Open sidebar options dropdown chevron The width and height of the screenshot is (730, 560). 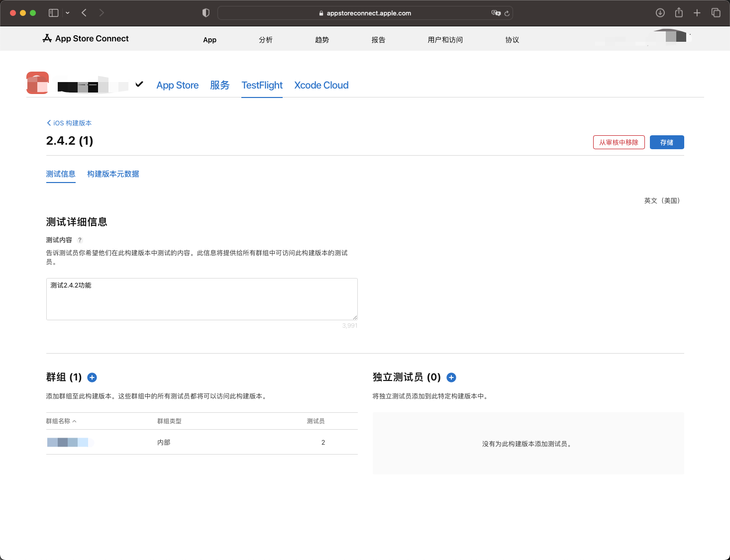tap(68, 13)
